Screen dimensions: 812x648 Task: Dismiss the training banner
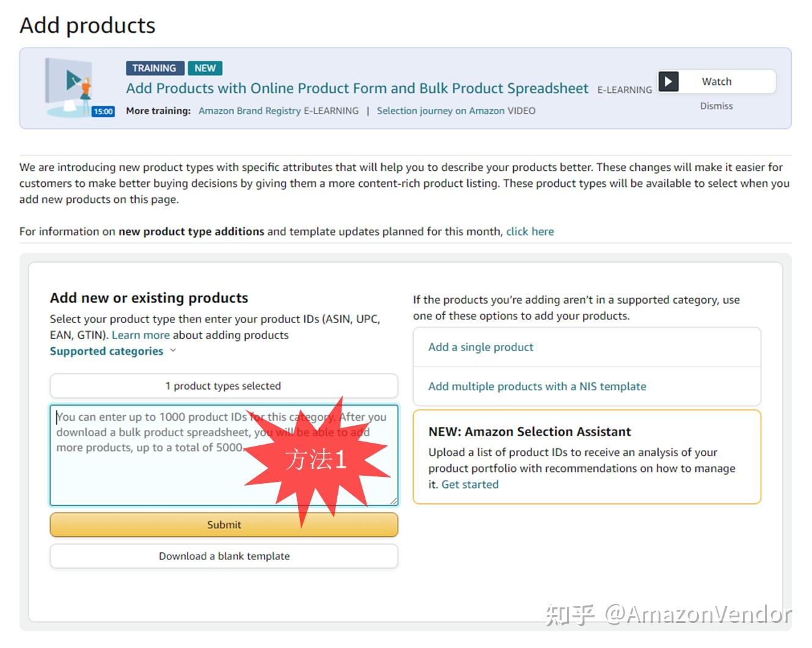(x=715, y=105)
